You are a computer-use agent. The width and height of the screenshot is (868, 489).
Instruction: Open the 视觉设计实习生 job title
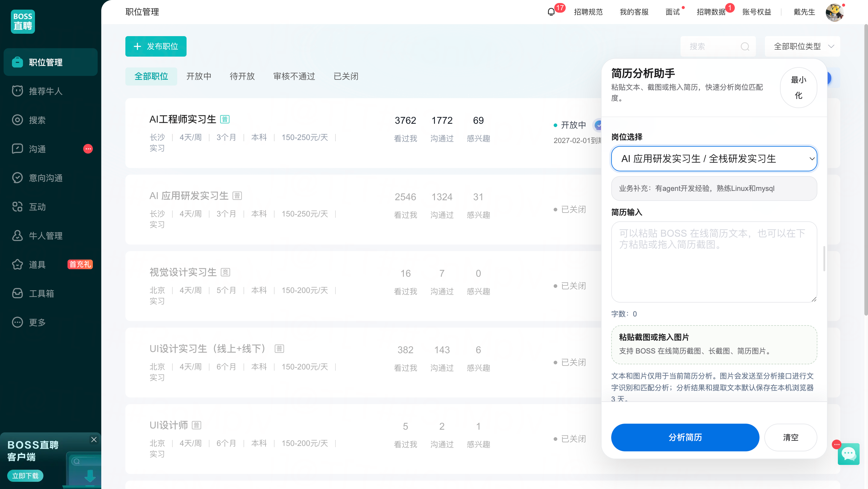[183, 272]
